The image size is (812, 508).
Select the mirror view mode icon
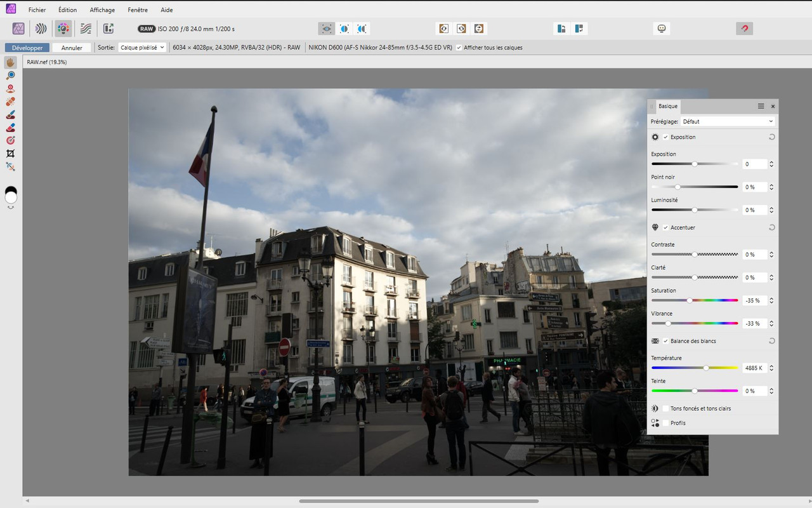click(362, 29)
